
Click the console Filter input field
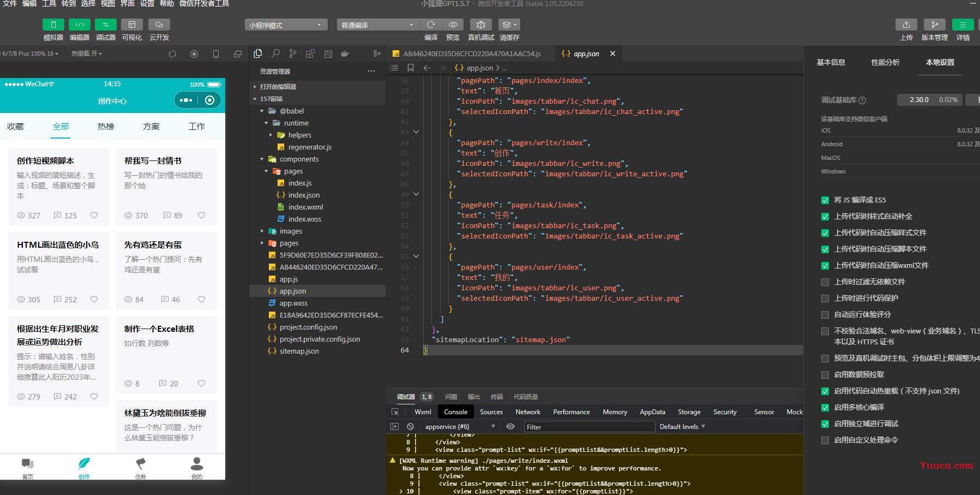[x=589, y=427]
